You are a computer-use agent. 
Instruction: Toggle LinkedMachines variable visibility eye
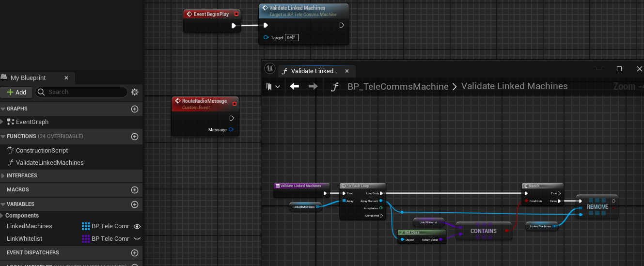[137, 226]
